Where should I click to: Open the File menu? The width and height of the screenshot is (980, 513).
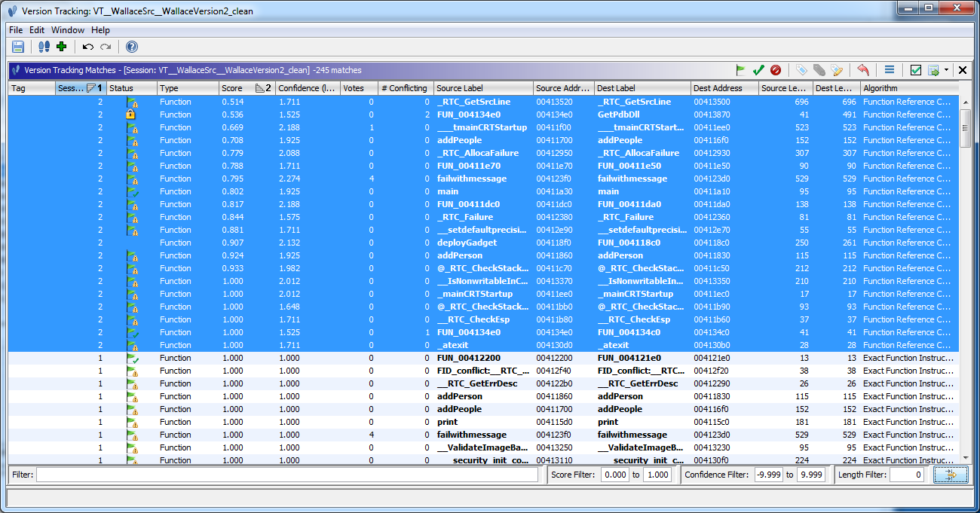coord(16,30)
